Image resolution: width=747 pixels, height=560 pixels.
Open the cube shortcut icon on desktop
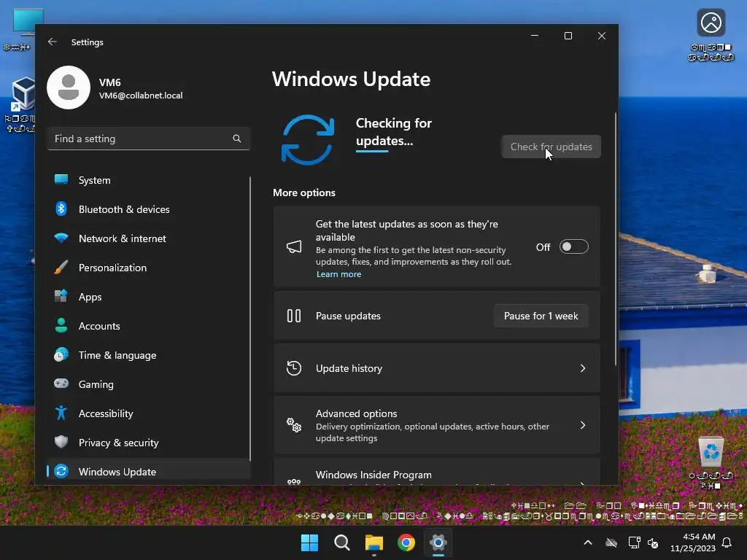(x=23, y=94)
